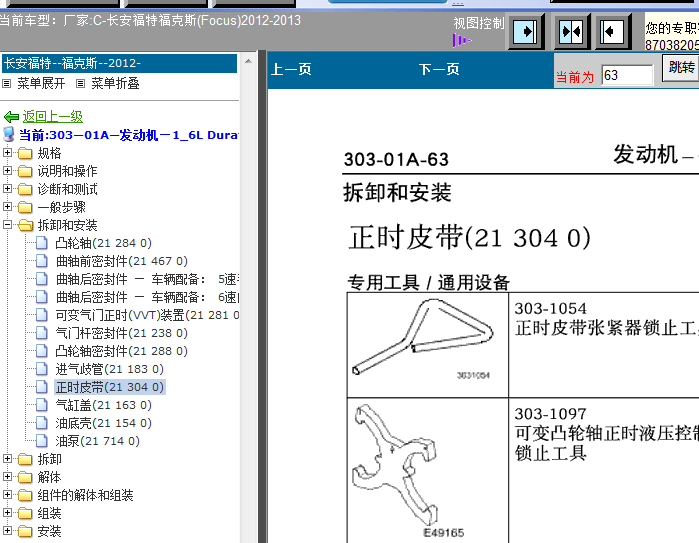Viewport: 699px width, 543px height.
Task: Click the expand-right view control icon
Action: click(x=524, y=31)
